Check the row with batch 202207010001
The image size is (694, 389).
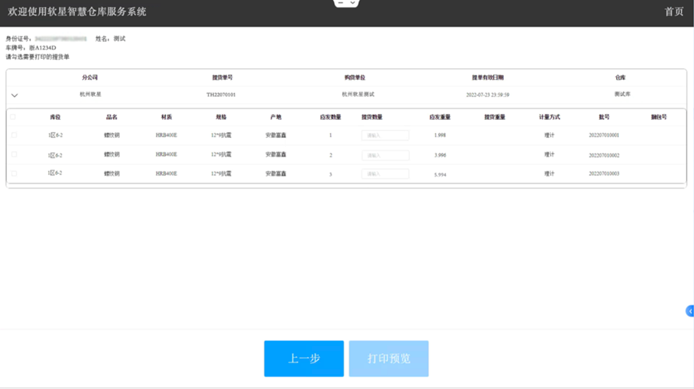pyautogui.click(x=14, y=135)
